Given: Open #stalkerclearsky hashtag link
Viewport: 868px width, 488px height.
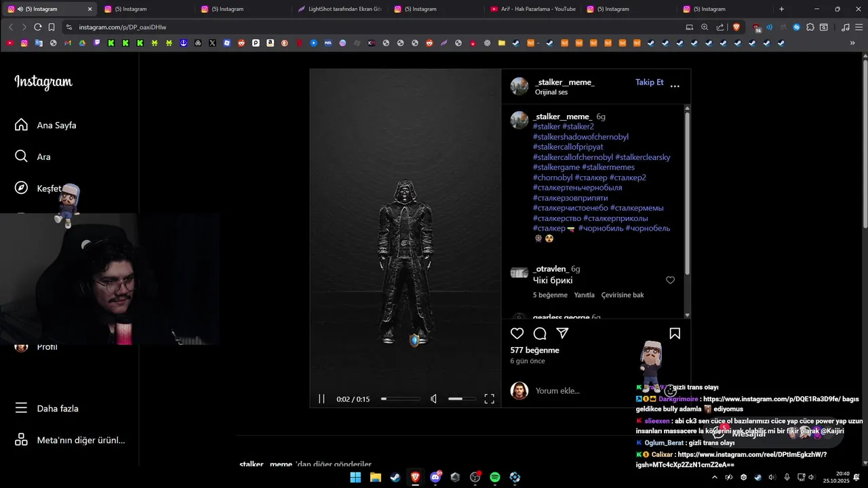Looking at the screenshot, I should [x=642, y=157].
